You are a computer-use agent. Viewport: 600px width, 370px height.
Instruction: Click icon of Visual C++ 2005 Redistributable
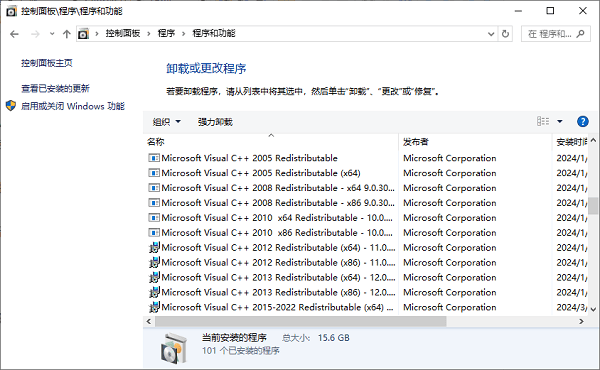tap(154, 158)
